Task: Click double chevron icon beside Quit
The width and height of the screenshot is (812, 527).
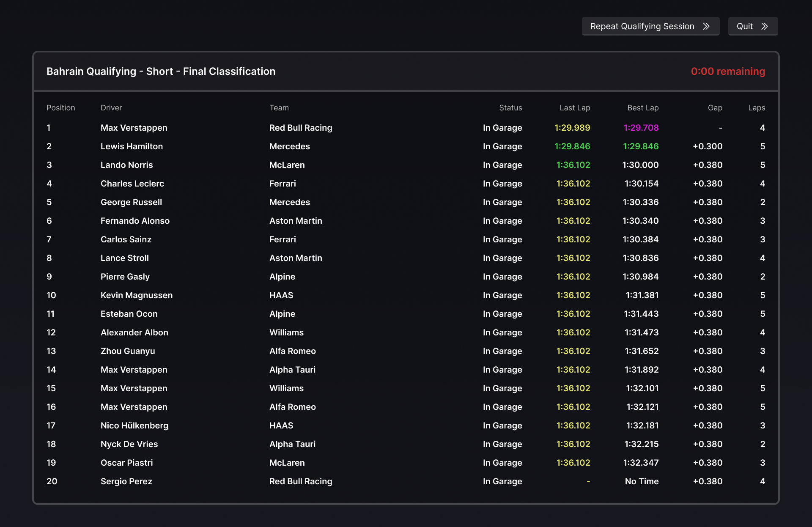Action: point(765,26)
